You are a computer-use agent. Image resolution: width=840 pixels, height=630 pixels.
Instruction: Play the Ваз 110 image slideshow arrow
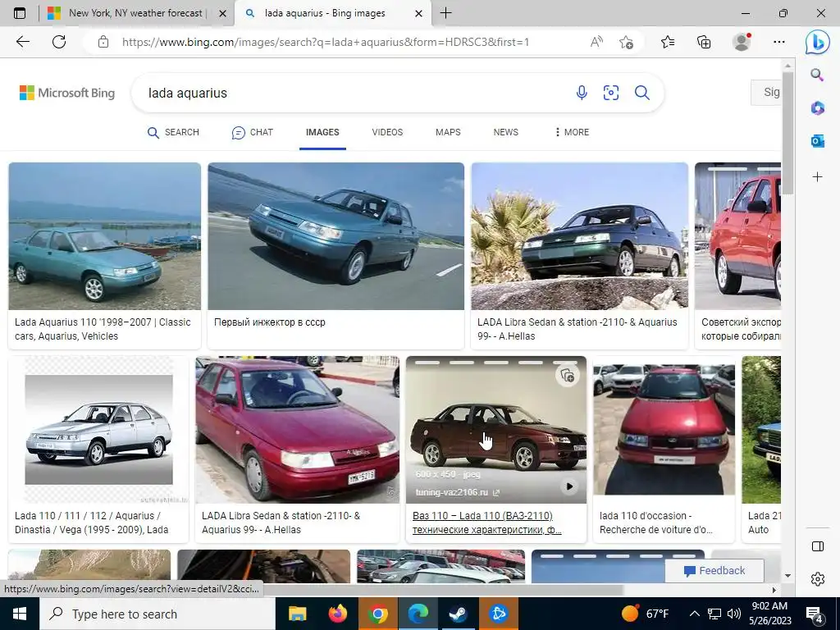tap(569, 486)
